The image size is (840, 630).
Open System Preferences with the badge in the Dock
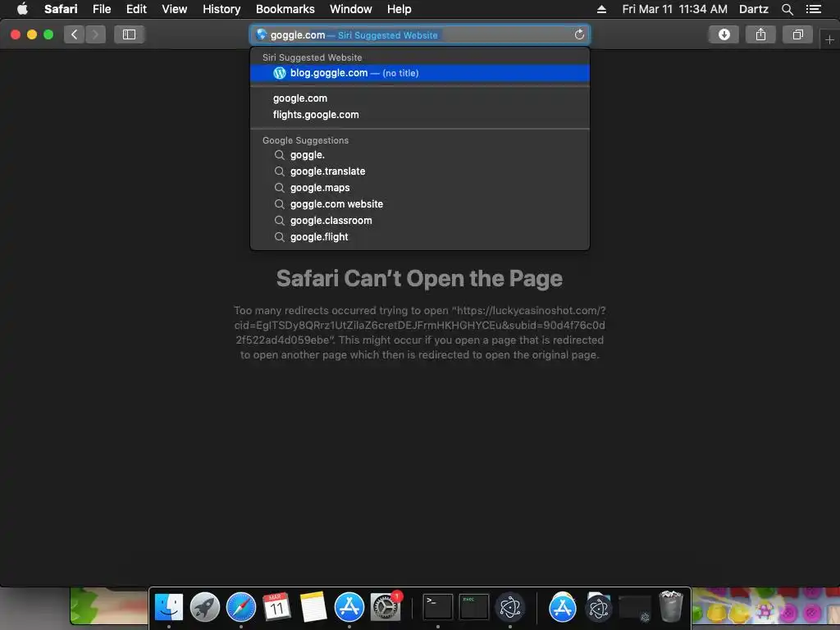click(x=386, y=607)
